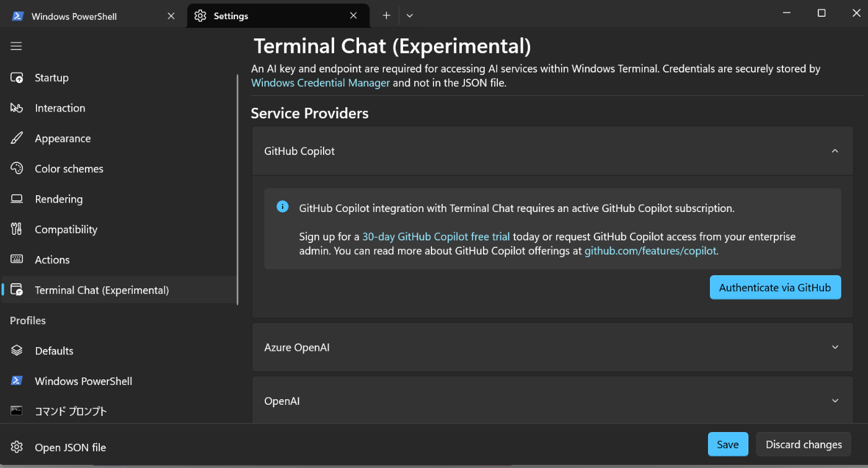The height and width of the screenshot is (468, 868).
Task: Click the Interaction cursor icon
Action: 17,108
